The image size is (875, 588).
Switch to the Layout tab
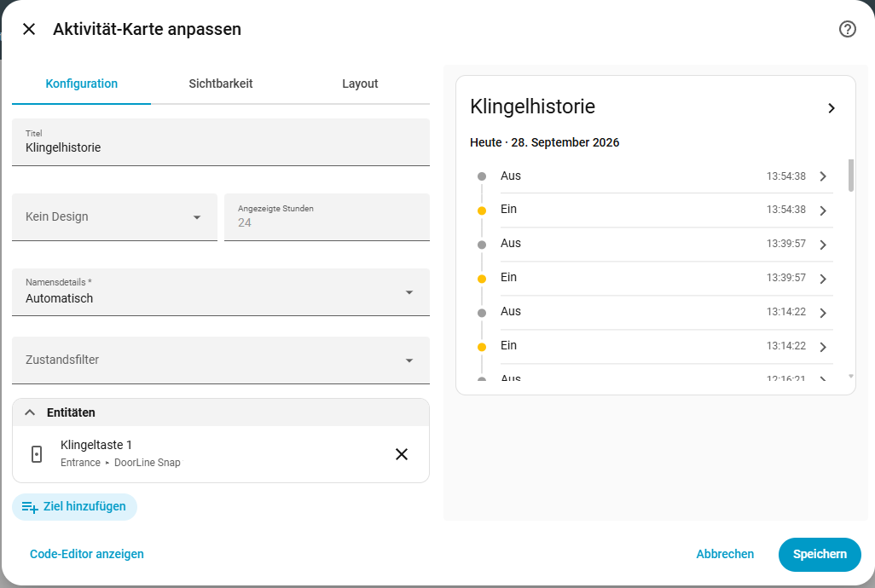(x=360, y=84)
